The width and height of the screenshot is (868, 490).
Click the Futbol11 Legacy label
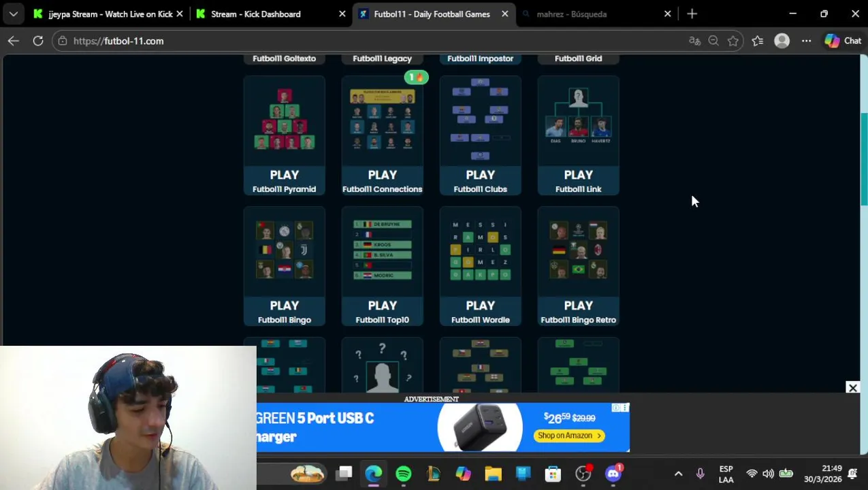382,59
